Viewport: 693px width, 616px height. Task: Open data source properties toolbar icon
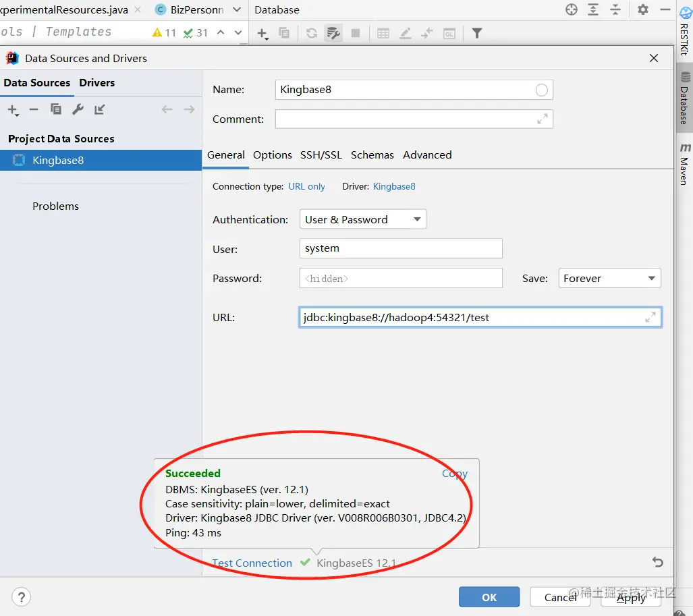pyautogui.click(x=333, y=33)
